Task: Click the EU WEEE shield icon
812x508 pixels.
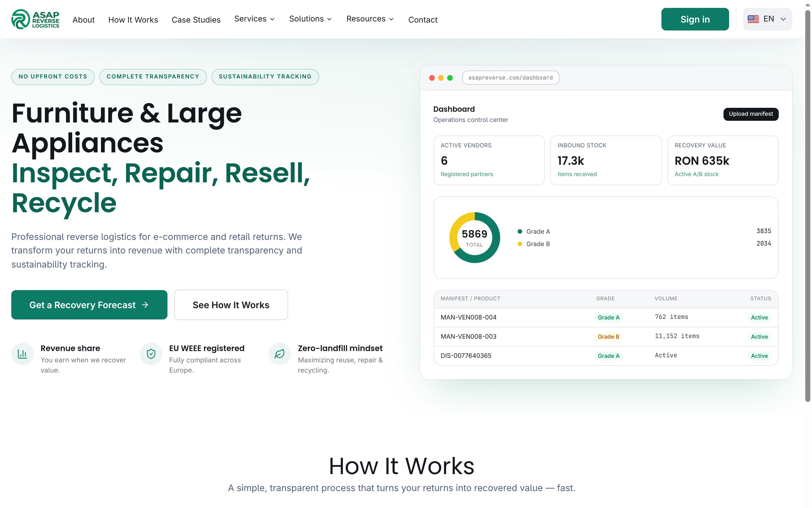Action: point(151,354)
